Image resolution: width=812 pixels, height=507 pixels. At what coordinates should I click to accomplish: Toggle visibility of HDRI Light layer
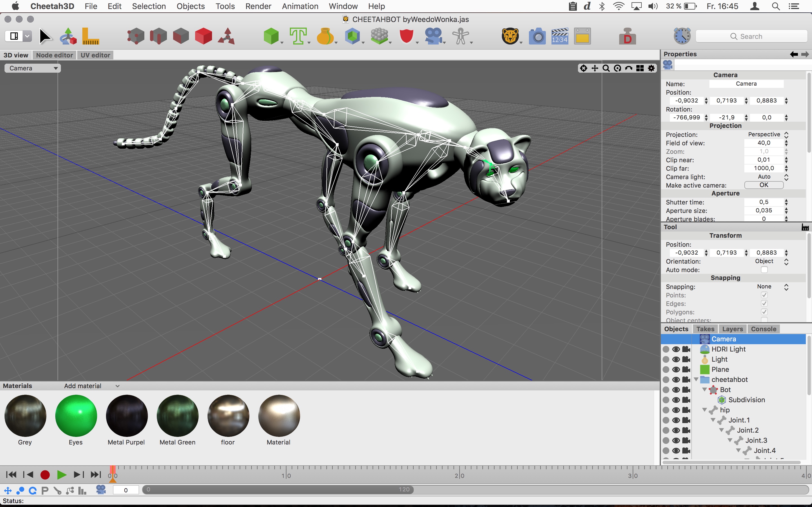[676, 349]
